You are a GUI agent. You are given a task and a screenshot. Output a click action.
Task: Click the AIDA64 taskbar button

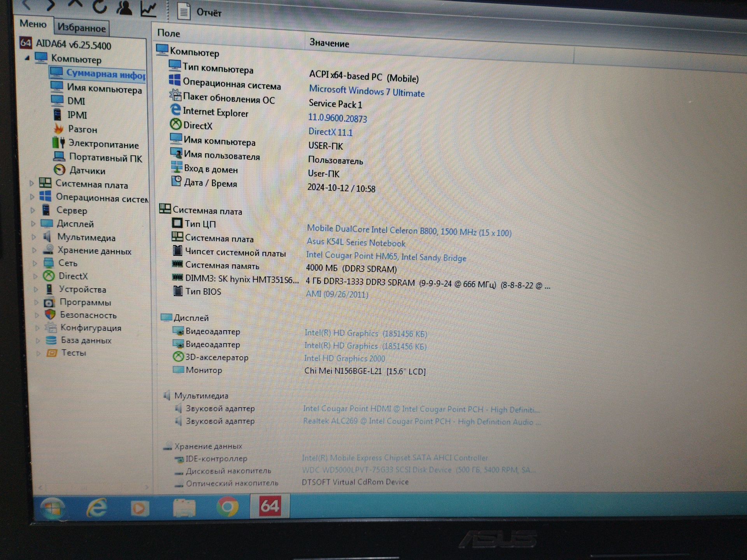coord(270,506)
